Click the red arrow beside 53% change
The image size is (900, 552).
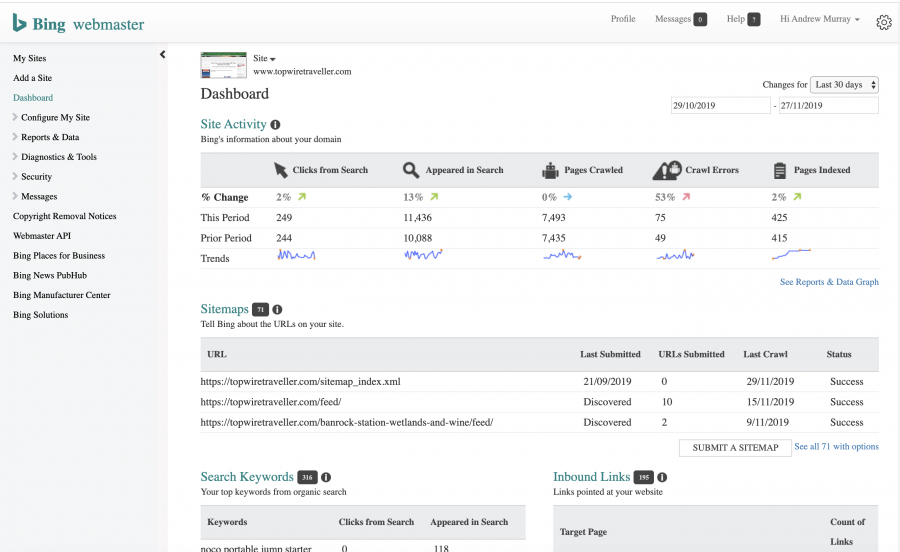click(x=686, y=197)
